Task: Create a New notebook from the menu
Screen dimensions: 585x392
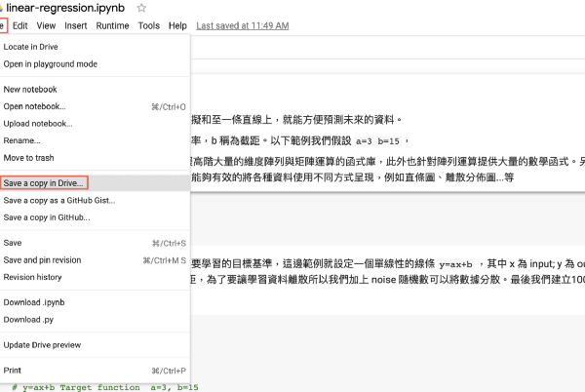Action: pyautogui.click(x=33, y=89)
